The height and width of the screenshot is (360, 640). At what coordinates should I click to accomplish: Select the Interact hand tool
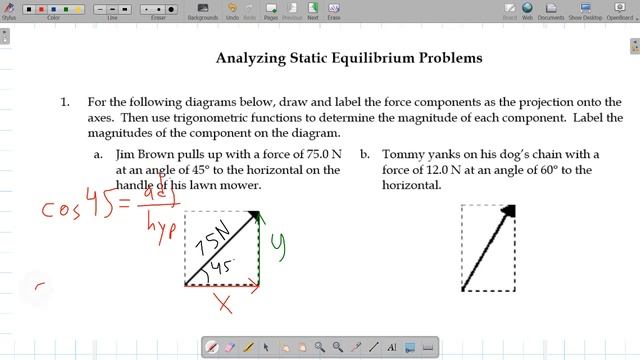tap(284, 347)
